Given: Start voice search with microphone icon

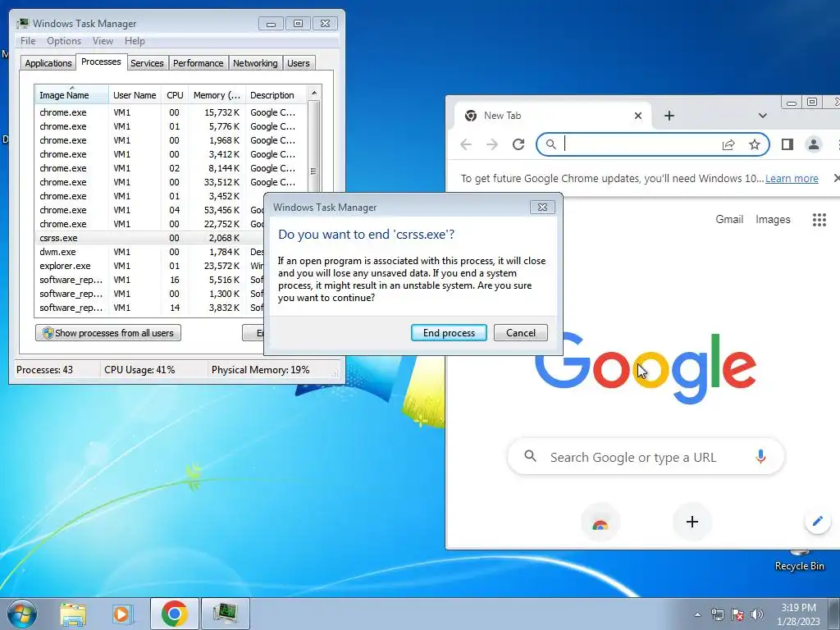Looking at the screenshot, I should tap(760, 456).
